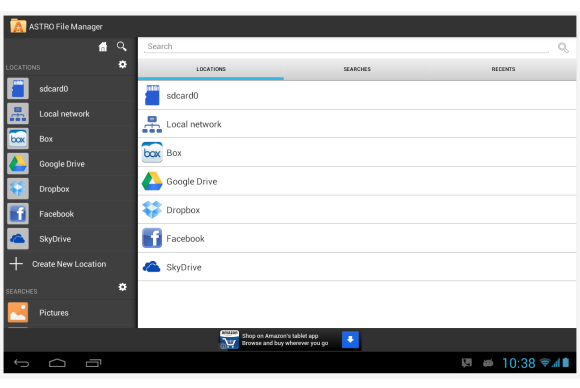Focus the Search input field
Screen dimensions: 580x388
point(346,47)
